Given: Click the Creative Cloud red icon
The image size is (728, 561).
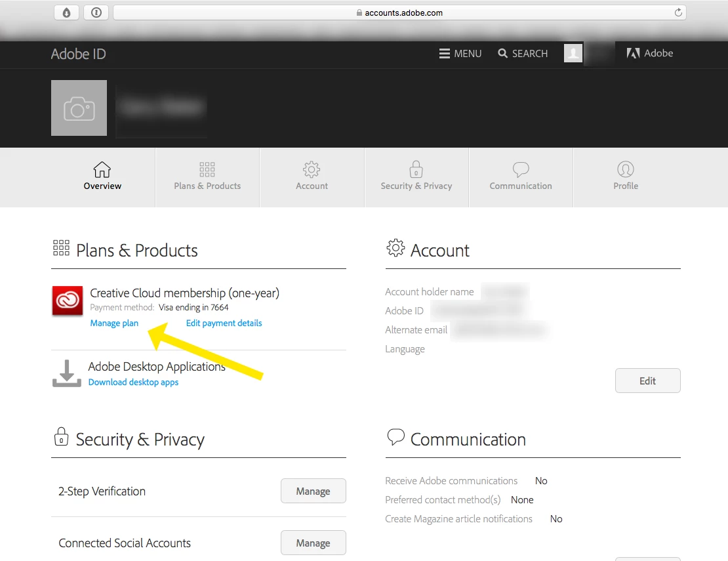Looking at the screenshot, I should pos(68,301).
